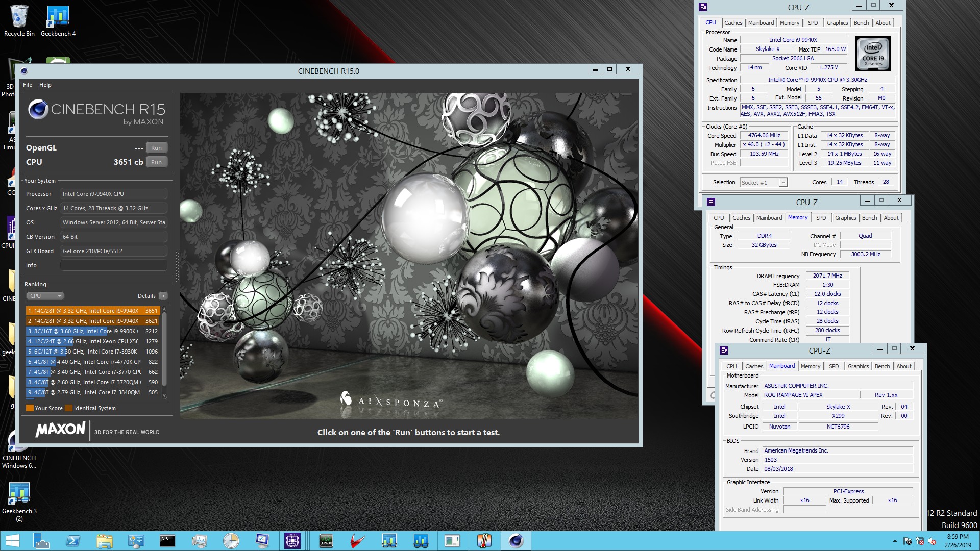Click title icon of Memory CPU-Z window
Screen dimensions: 980x551
coord(710,202)
